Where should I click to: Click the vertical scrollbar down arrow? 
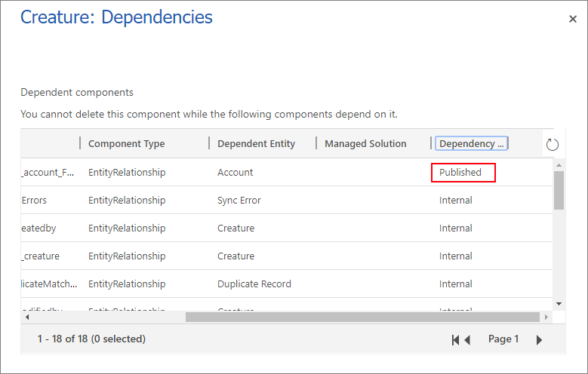click(559, 303)
